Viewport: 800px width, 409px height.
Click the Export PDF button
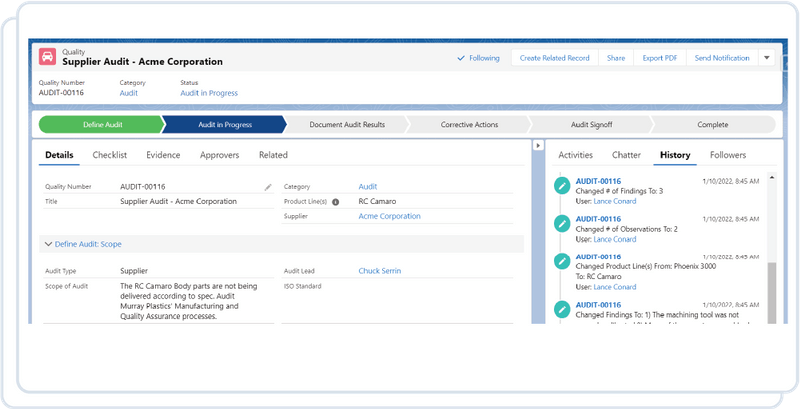click(660, 58)
